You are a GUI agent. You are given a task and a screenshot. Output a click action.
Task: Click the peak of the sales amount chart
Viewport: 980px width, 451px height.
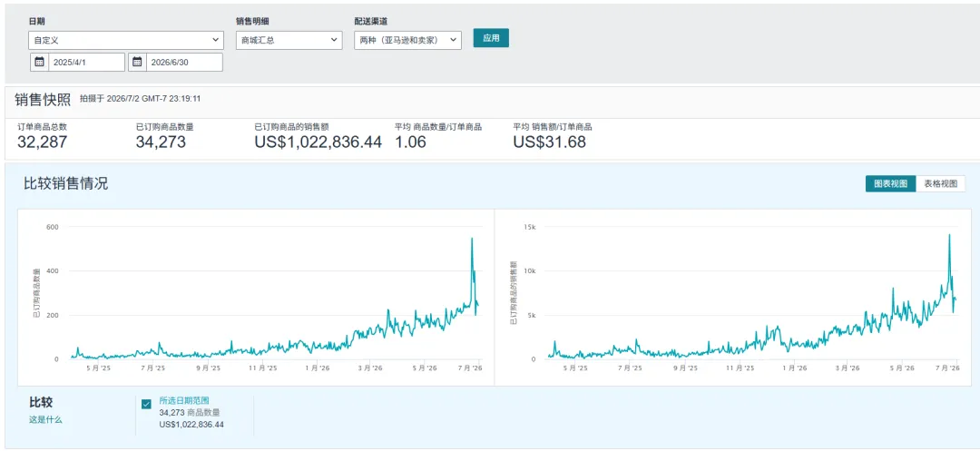click(949, 235)
